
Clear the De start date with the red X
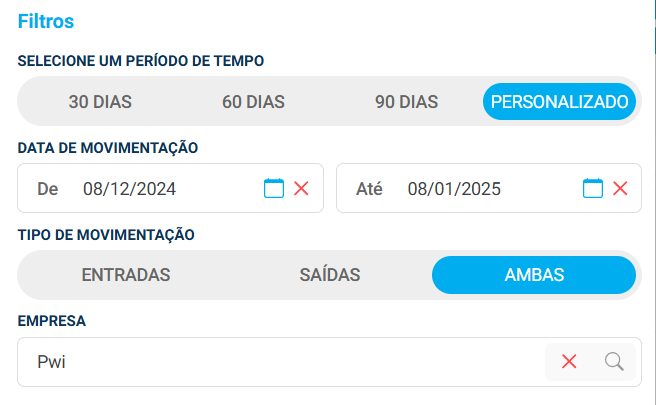(301, 188)
